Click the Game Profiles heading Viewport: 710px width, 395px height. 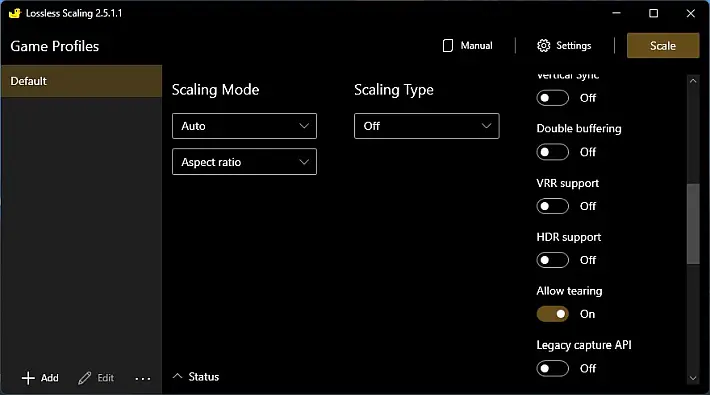[54, 46]
